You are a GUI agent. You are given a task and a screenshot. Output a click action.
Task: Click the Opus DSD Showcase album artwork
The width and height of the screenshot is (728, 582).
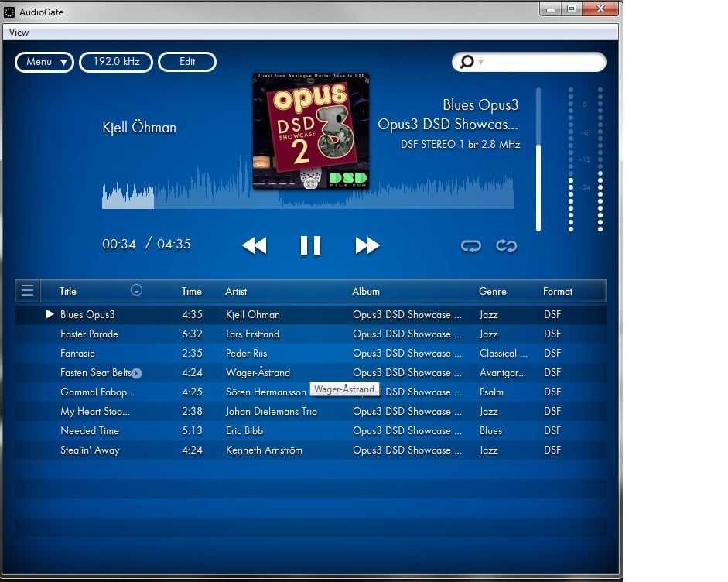[x=310, y=131]
